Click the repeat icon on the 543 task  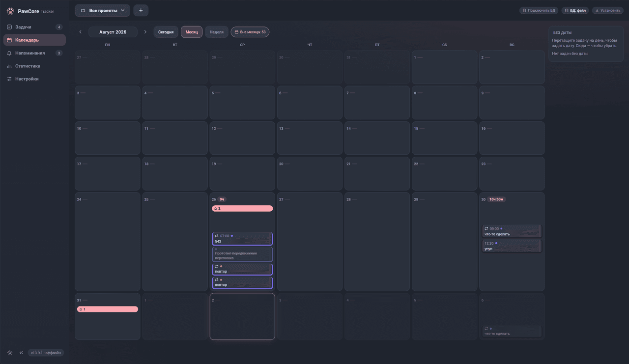tap(217, 236)
